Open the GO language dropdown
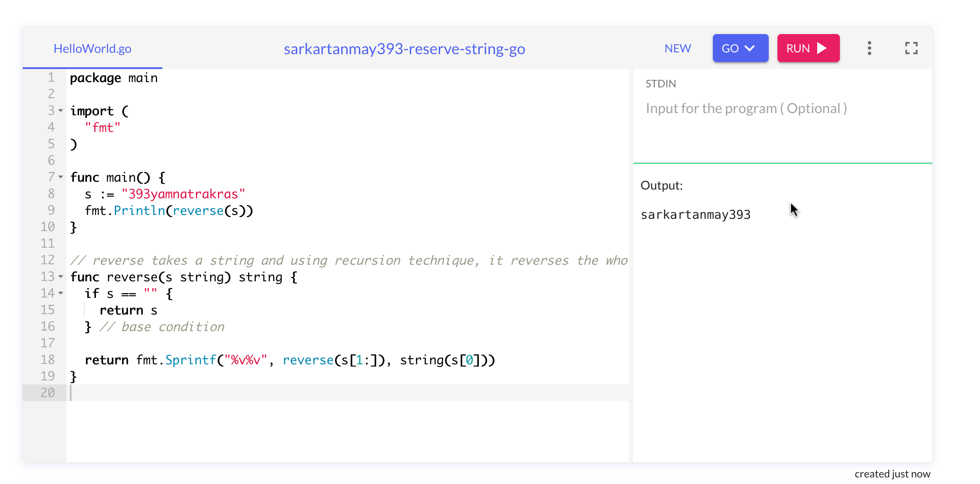980x484 pixels. (740, 48)
